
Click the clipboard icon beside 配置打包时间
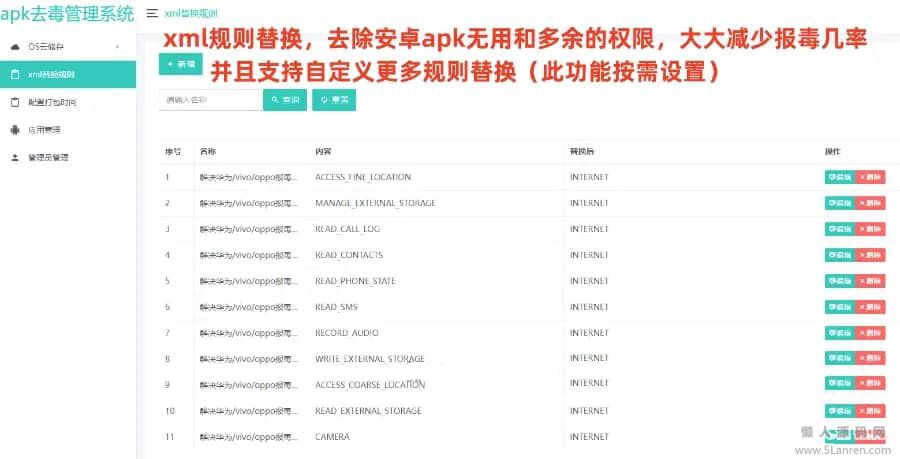15,102
